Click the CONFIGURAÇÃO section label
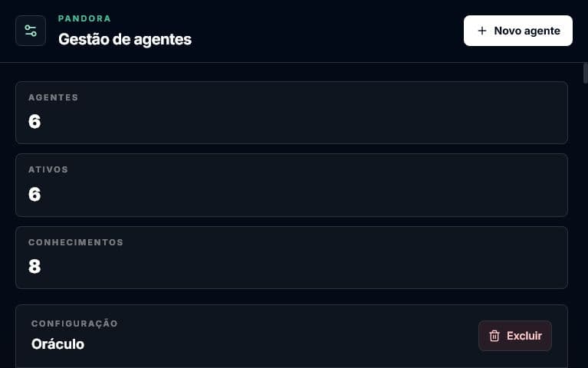Image resolution: width=588 pixels, height=368 pixels. (x=74, y=324)
